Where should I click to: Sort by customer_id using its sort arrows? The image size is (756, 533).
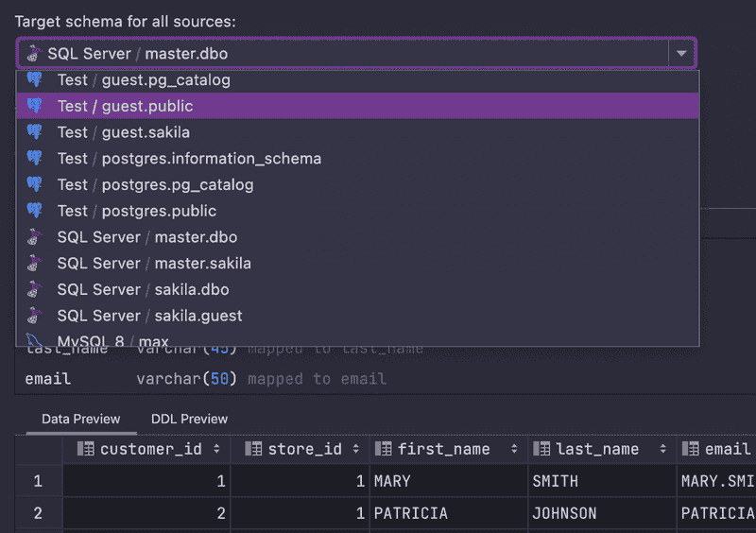coord(217,449)
